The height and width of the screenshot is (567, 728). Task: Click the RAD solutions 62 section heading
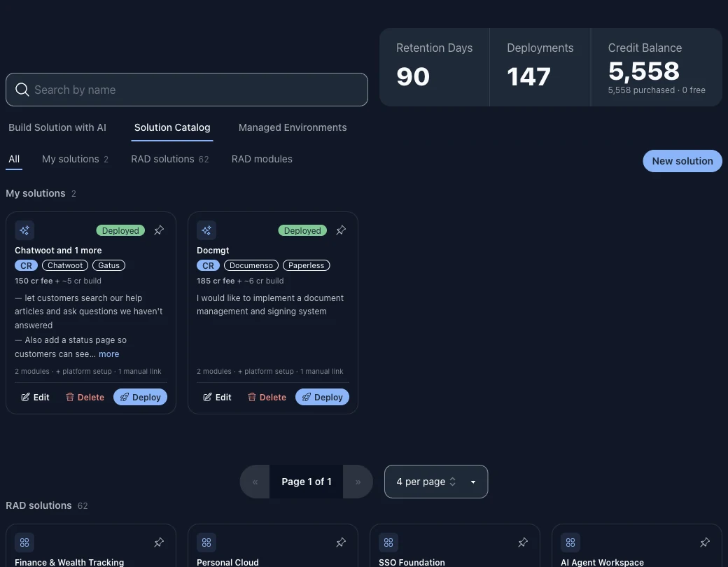tap(46, 505)
